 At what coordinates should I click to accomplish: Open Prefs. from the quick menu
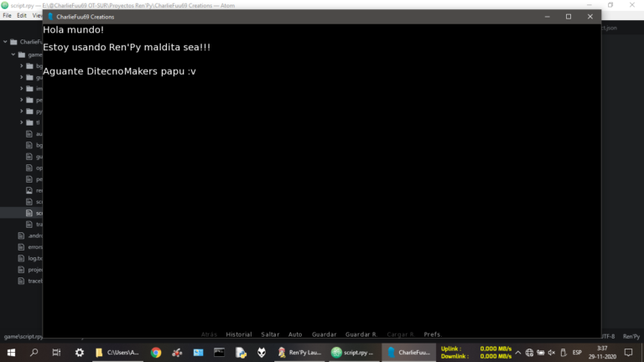tap(433, 334)
